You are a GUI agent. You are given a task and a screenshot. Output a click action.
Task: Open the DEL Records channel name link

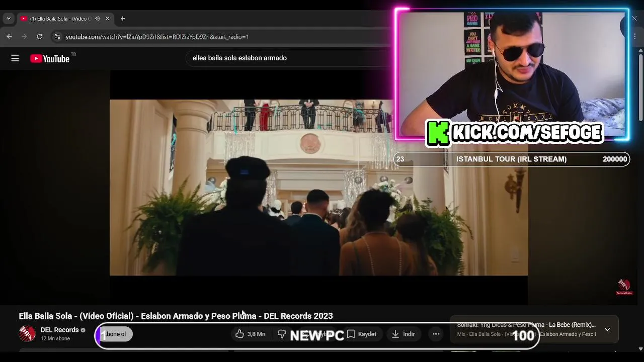pyautogui.click(x=59, y=330)
